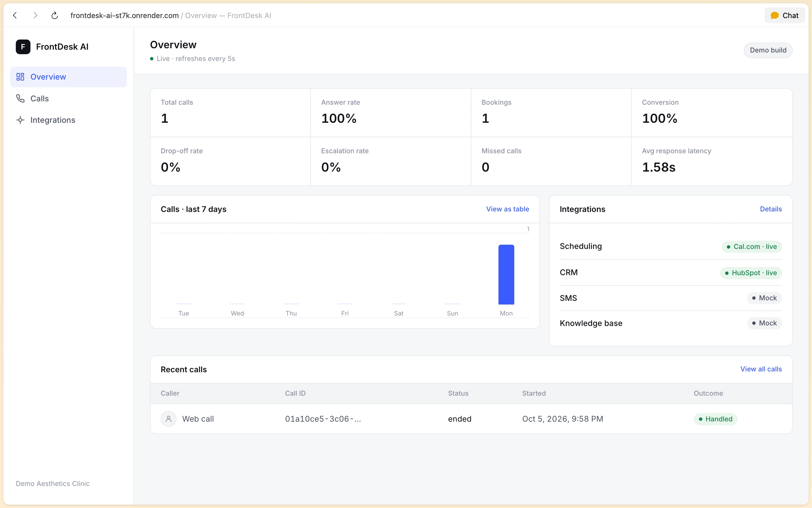The image size is (812, 508).
Task: Click the Monday bar in calls chart
Action: click(506, 275)
